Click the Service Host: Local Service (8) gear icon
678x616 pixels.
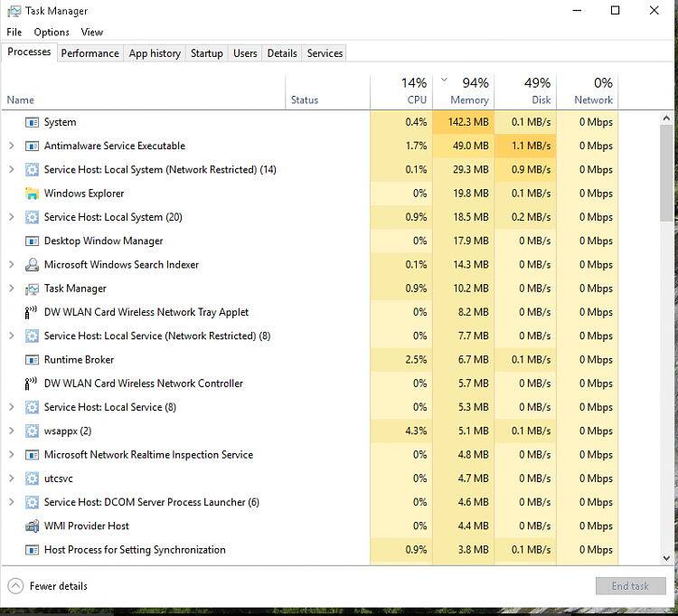tap(32, 407)
